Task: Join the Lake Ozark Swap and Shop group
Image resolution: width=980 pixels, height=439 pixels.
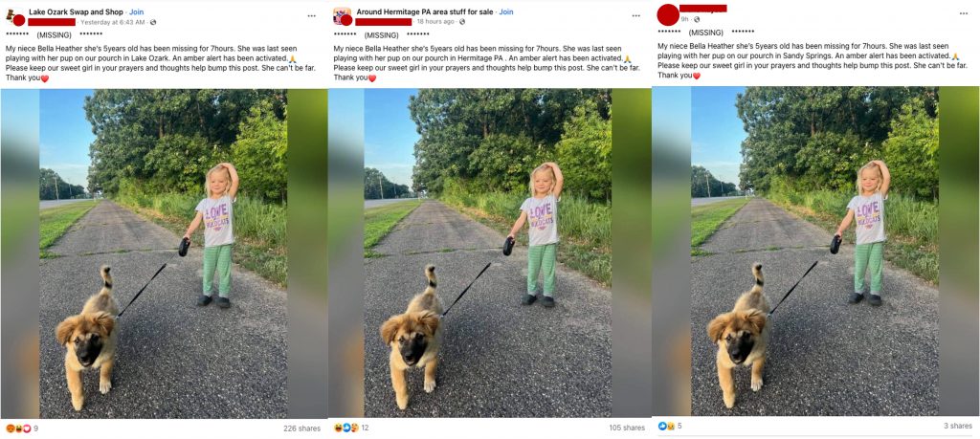Action: tap(136, 11)
